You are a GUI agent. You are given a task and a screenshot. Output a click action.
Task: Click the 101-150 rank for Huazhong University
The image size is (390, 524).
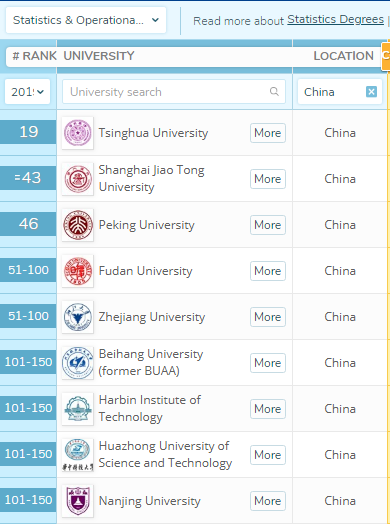tap(28, 454)
